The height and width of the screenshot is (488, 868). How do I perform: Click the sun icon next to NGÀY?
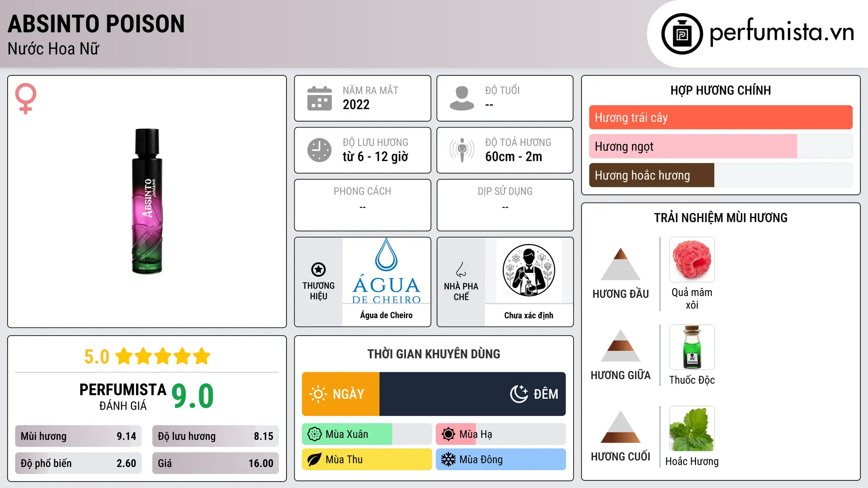pos(318,394)
